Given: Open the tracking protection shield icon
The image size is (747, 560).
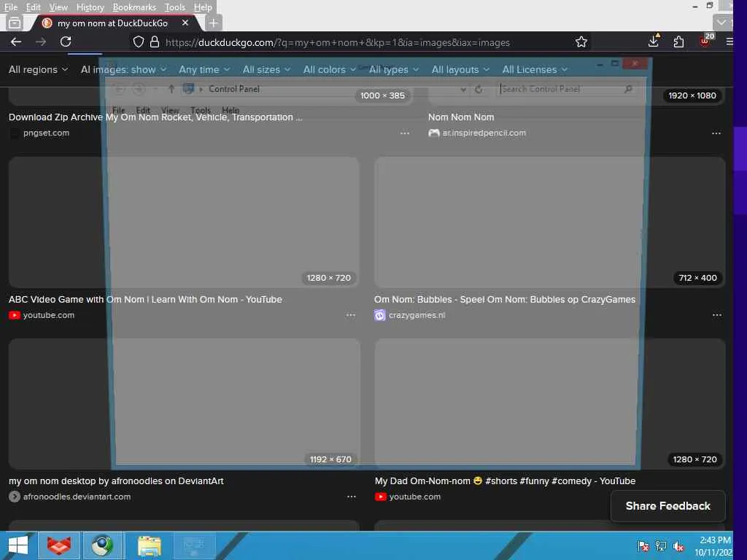Looking at the screenshot, I should (138, 42).
